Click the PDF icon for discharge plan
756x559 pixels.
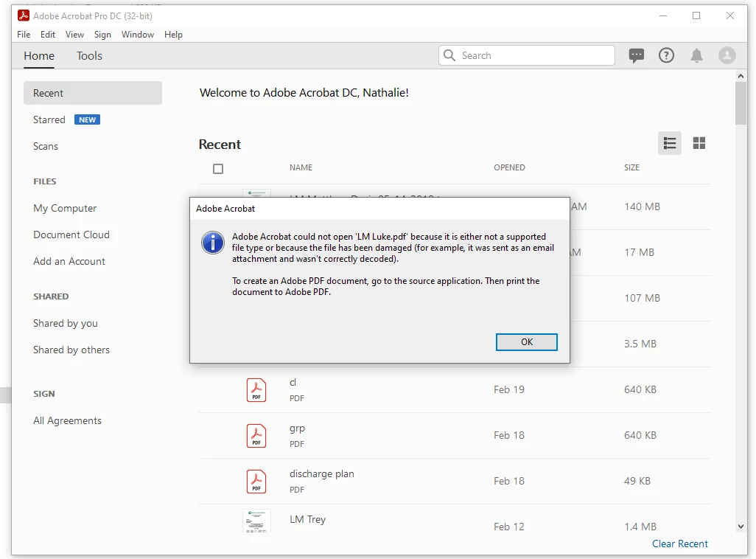(x=256, y=482)
